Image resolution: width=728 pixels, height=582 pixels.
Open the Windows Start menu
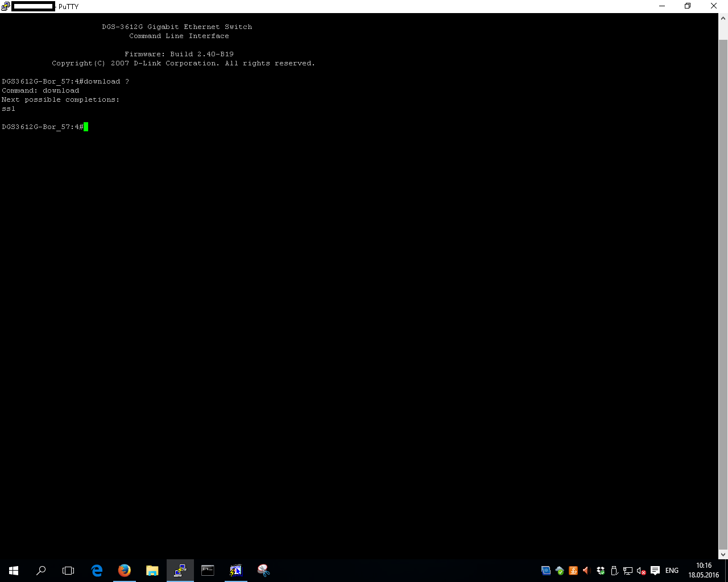[x=14, y=571]
